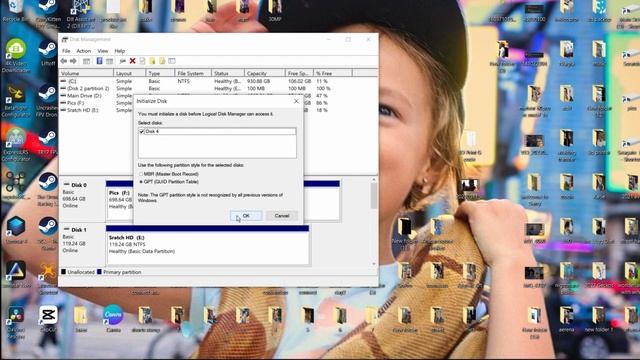This screenshot has height=360, width=640.
Task: Sort by the Capacity column header
Action: 264,73
